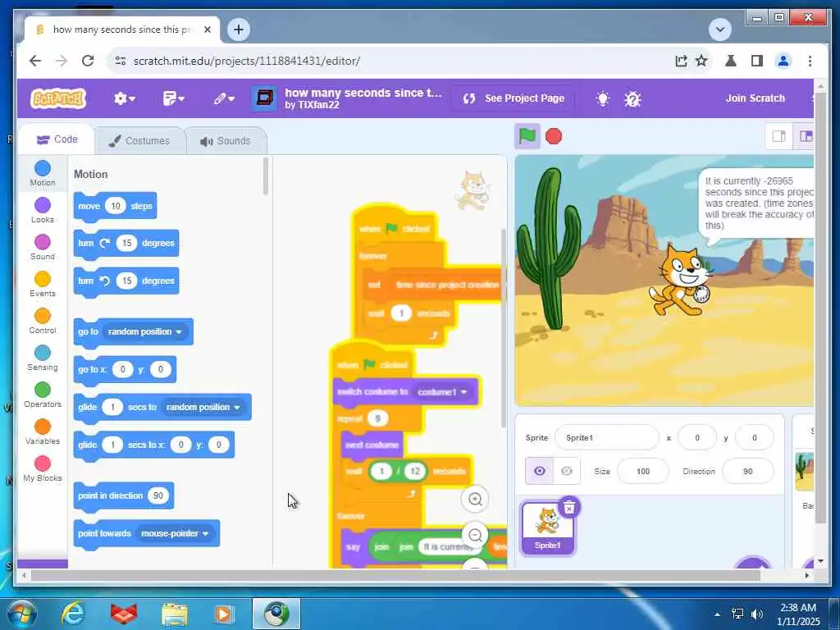Click the counterclockwise turn arrow icon
This screenshot has width=840, height=630.
click(x=105, y=281)
